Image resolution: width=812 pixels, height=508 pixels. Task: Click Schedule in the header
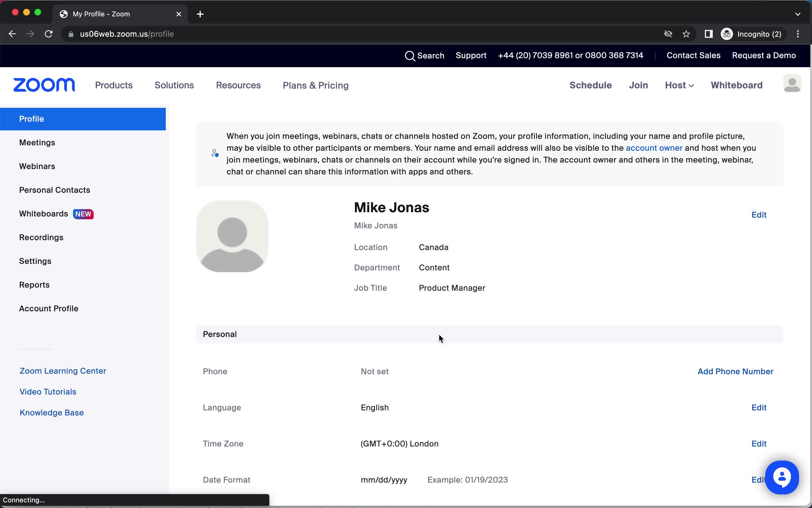pyautogui.click(x=591, y=85)
